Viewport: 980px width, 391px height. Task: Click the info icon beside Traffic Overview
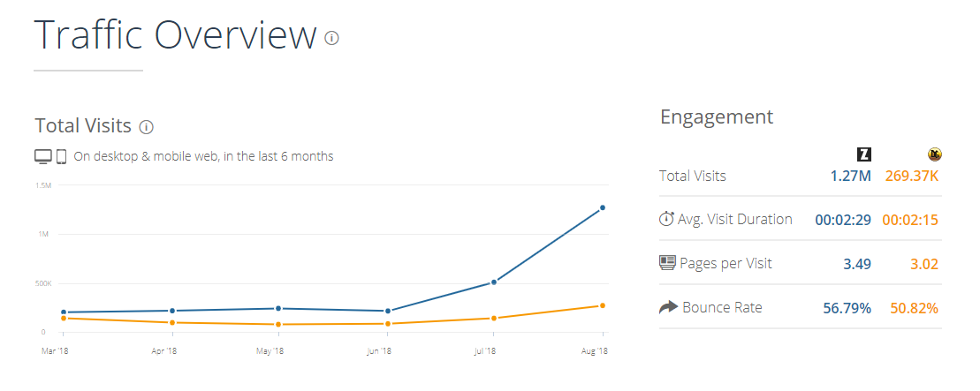[x=331, y=38]
